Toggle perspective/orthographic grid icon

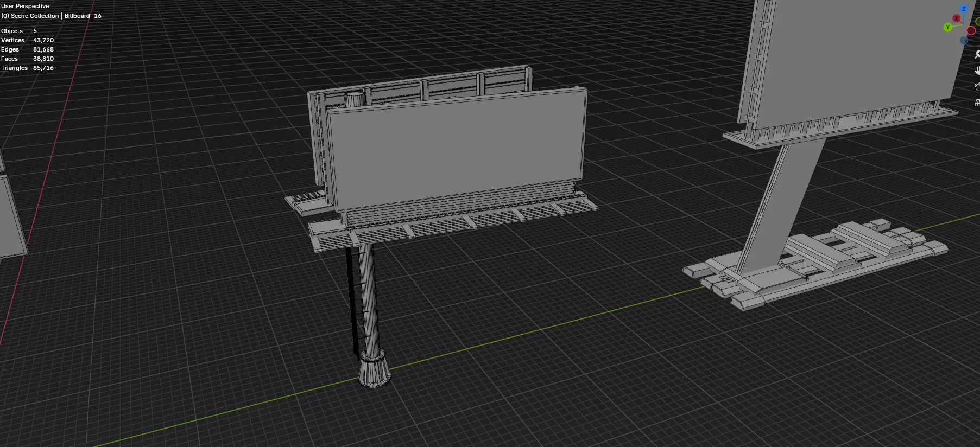pos(977,103)
